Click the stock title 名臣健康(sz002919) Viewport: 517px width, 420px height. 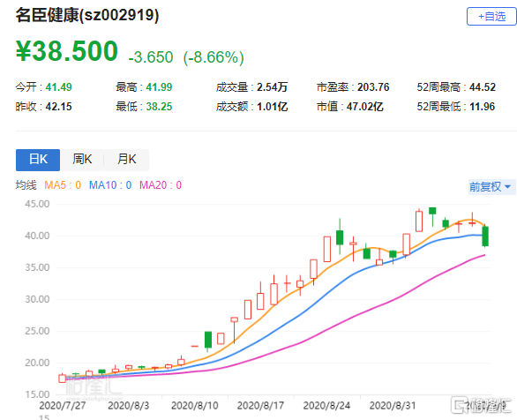(87, 15)
